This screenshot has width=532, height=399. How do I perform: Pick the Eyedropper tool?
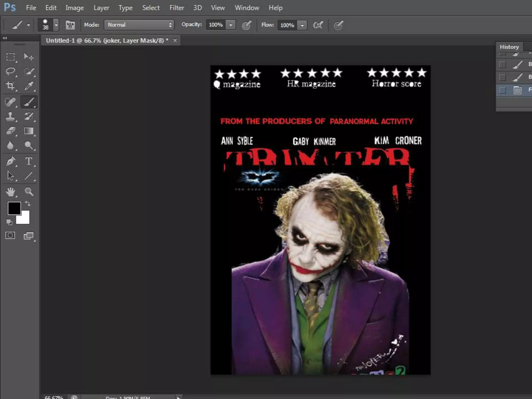click(29, 86)
